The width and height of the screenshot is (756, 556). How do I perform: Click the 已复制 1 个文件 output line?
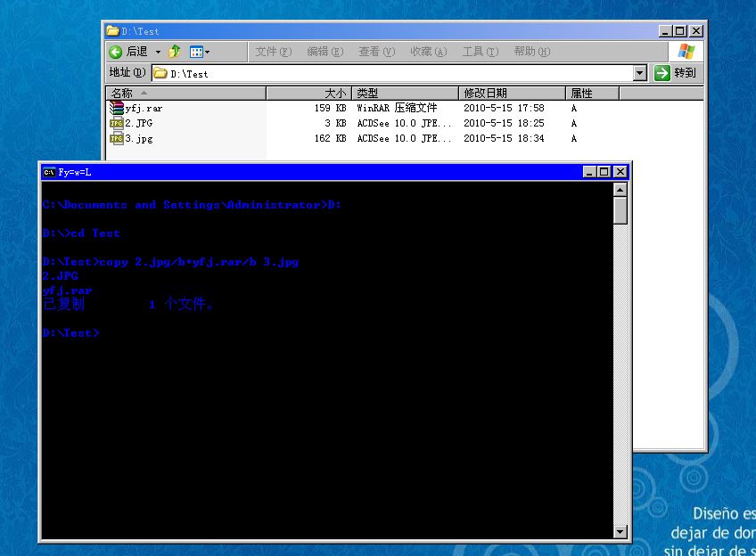[128, 304]
